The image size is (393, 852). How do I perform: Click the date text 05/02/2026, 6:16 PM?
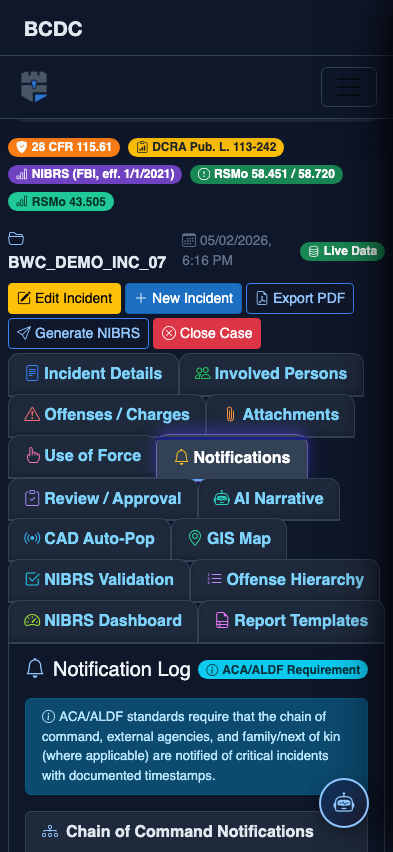227,250
